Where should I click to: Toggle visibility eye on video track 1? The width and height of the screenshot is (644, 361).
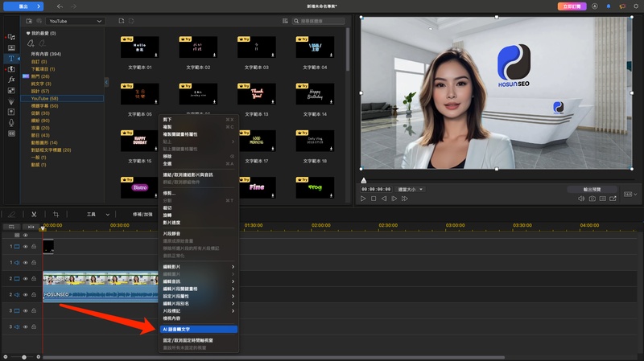pyautogui.click(x=25, y=248)
